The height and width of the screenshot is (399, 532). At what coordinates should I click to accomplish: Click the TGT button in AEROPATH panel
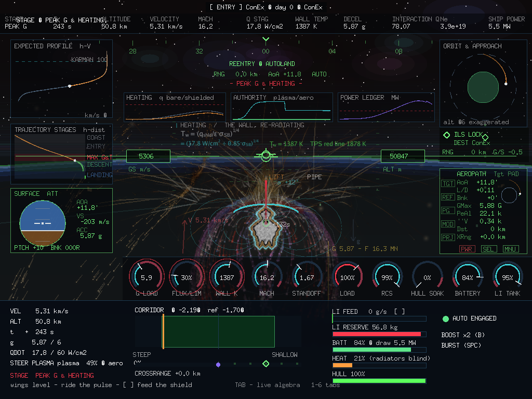coord(448,183)
